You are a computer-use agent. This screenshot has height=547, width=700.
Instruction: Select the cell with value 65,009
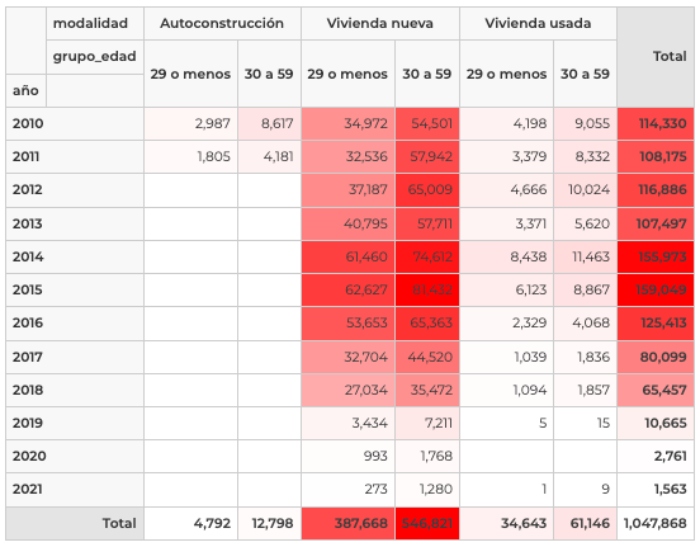427,190
